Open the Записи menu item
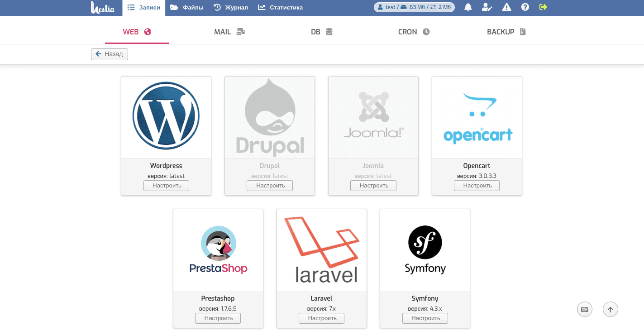This screenshot has height=331, width=644. coord(143,8)
